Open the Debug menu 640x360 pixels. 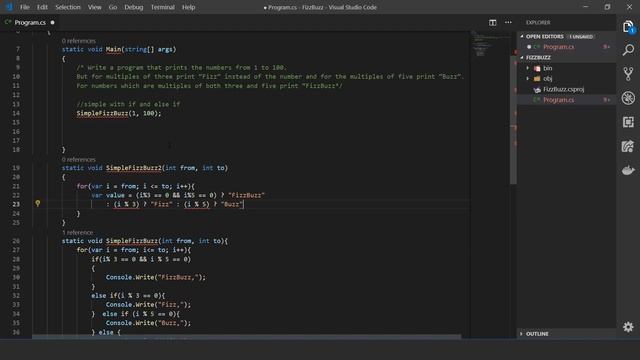point(133,7)
